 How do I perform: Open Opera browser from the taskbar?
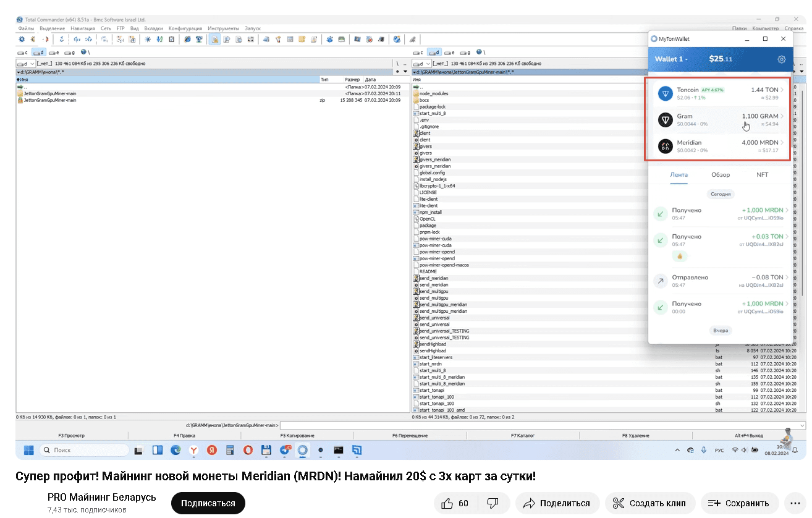pyautogui.click(x=248, y=450)
